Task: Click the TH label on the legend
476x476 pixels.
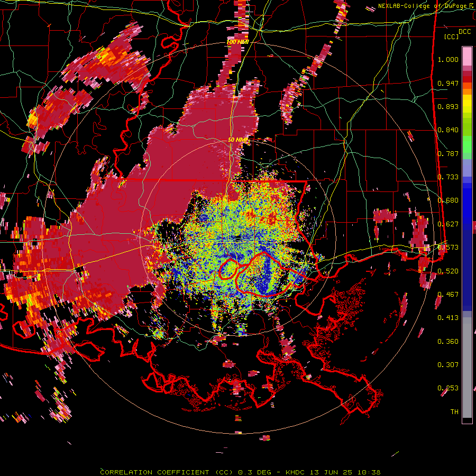Action: coord(454,412)
